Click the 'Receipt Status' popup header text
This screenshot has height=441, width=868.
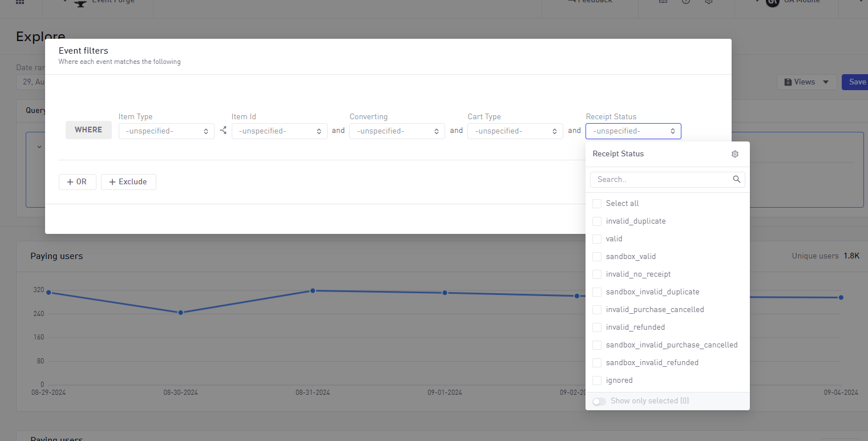[x=618, y=154]
